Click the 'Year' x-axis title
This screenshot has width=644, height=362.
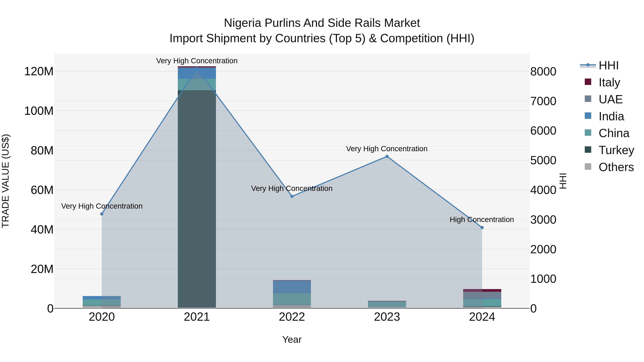point(292,339)
